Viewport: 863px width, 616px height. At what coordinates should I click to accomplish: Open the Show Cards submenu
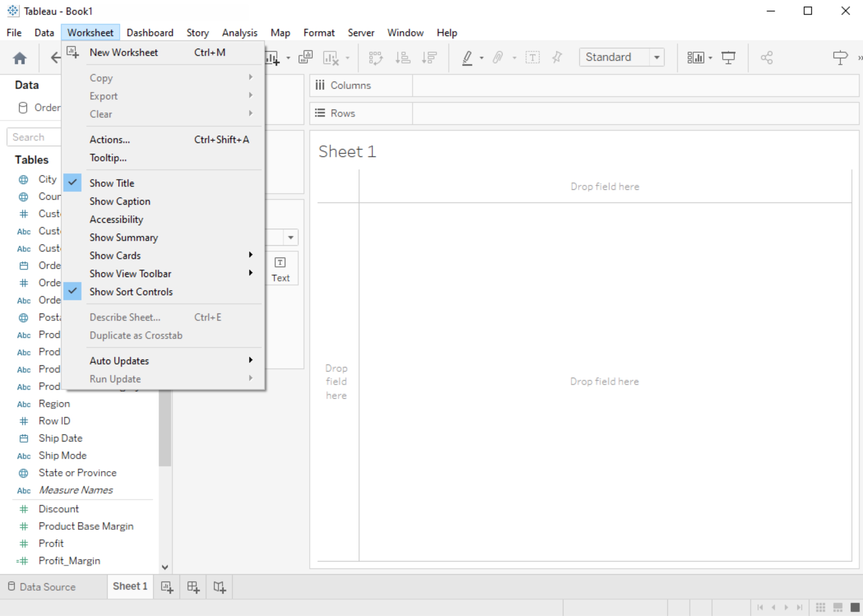163,256
